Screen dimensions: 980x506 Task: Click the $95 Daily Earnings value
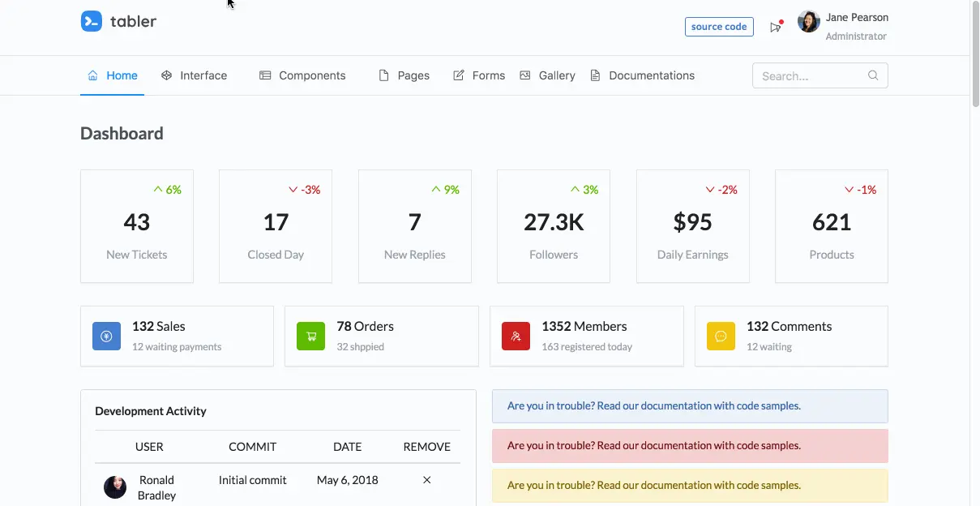[692, 222]
